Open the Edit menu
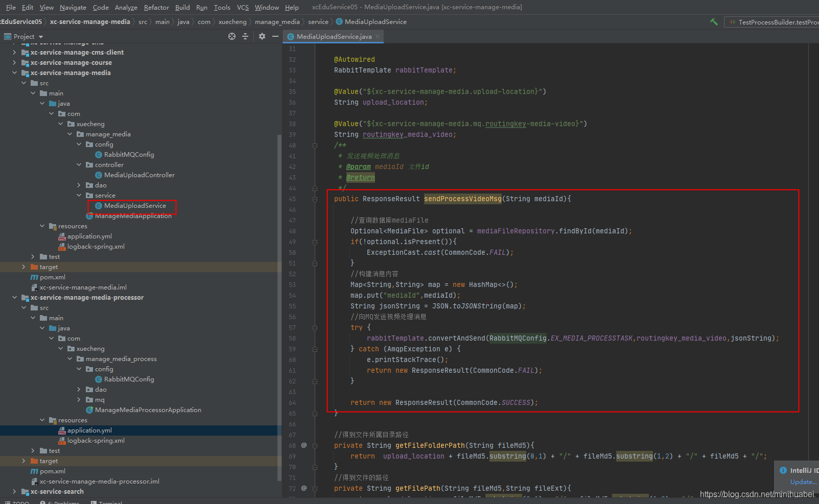The image size is (819, 504). coord(28,7)
